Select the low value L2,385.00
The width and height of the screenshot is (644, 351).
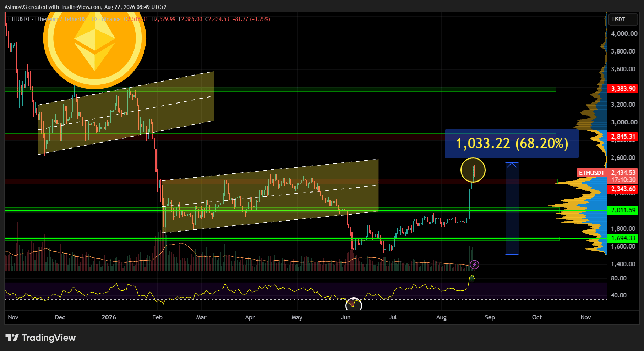point(190,19)
